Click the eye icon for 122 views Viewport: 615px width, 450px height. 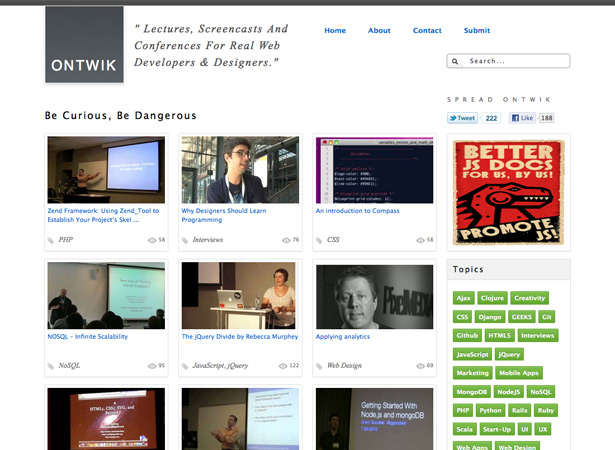283,366
